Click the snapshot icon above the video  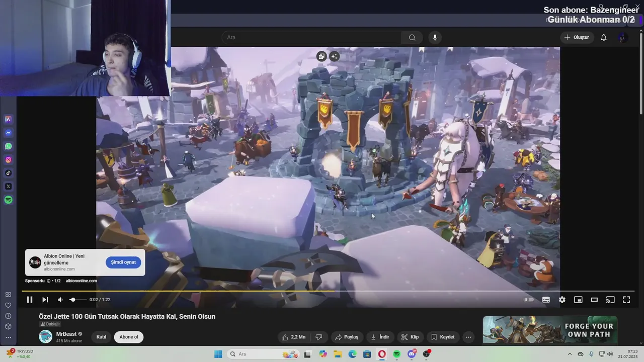tap(322, 56)
